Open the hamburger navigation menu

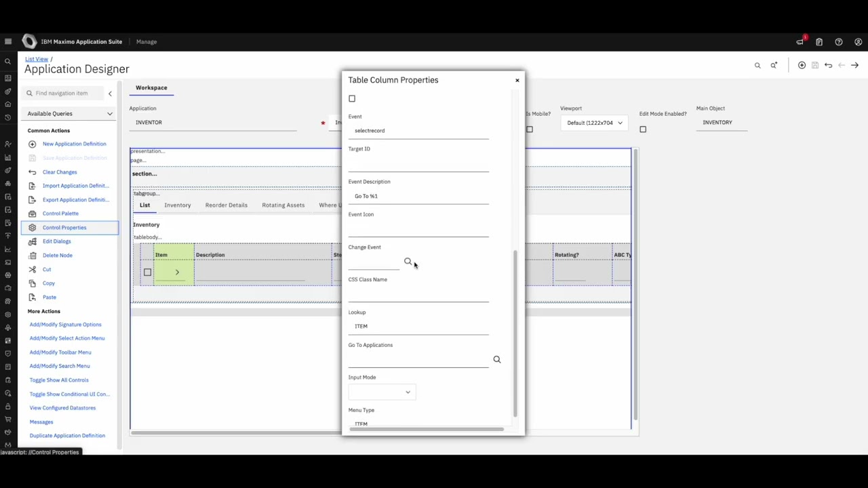click(x=8, y=41)
